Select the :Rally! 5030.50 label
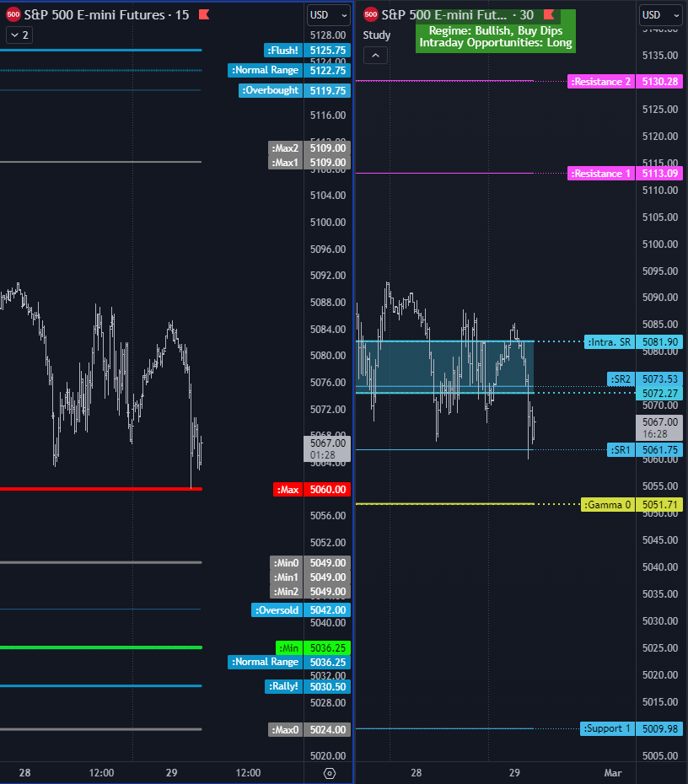 pyautogui.click(x=308, y=686)
